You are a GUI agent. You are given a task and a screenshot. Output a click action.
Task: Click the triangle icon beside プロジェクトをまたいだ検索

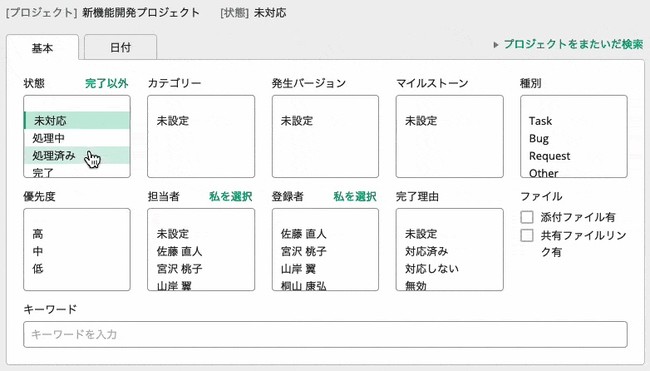pos(496,45)
